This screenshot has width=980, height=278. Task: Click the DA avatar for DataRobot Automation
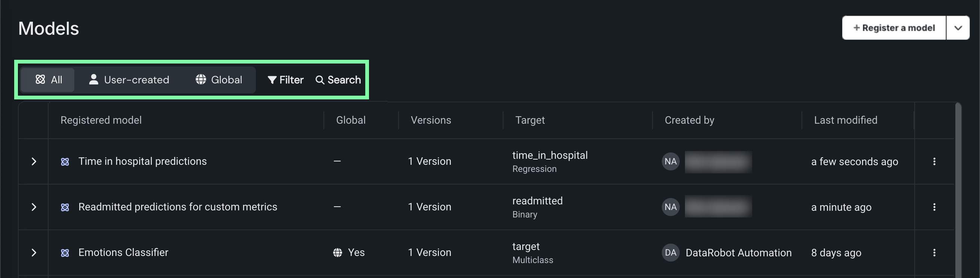(x=670, y=253)
